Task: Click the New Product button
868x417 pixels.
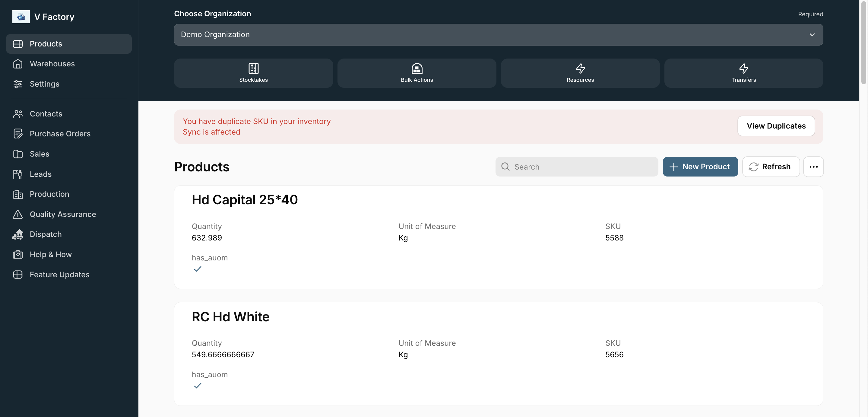Action: click(x=700, y=167)
